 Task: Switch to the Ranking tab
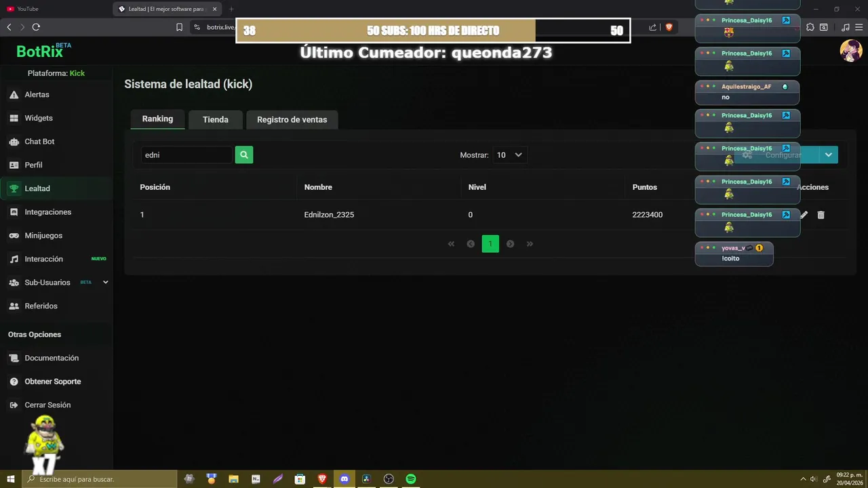157,119
